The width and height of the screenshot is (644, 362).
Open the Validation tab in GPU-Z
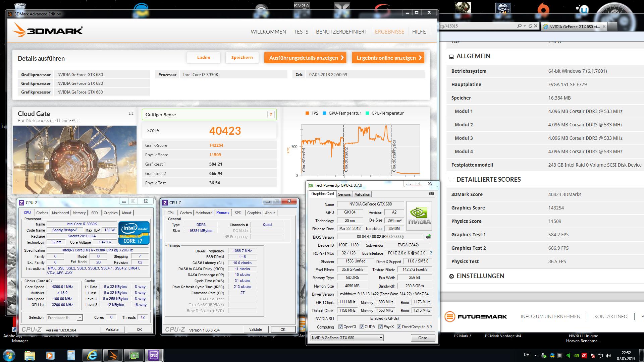pyautogui.click(x=362, y=194)
